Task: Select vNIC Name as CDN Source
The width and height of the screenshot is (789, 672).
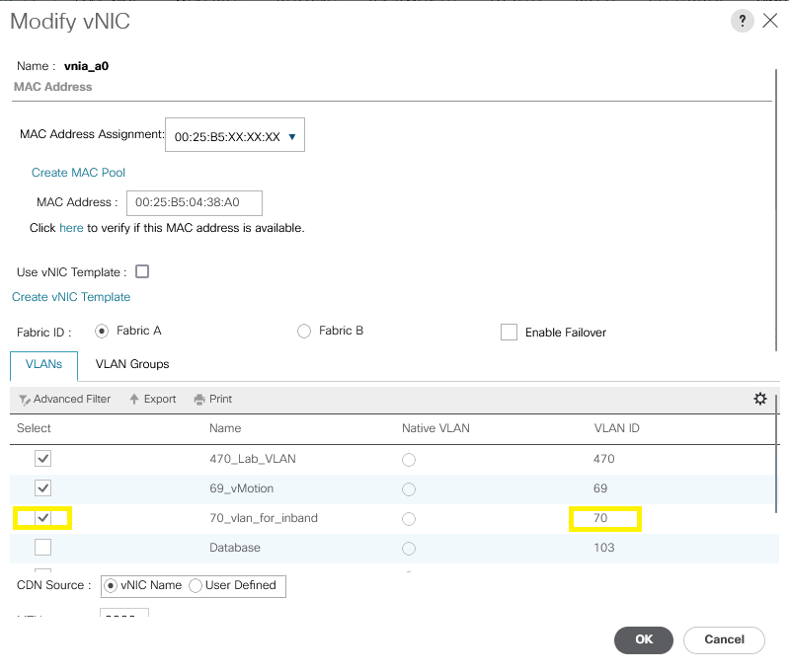Action: [111, 586]
